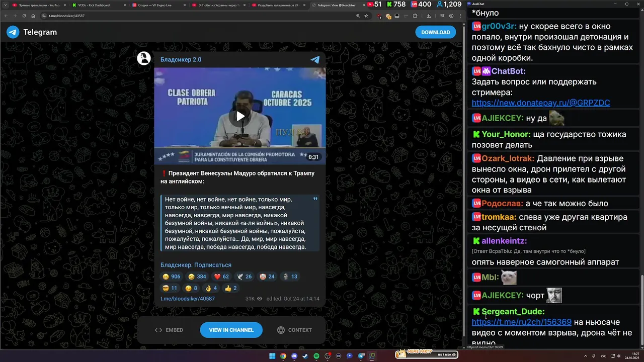
Task: Open the Бладсикер 2.0 channel avatar
Action: coord(144,58)
